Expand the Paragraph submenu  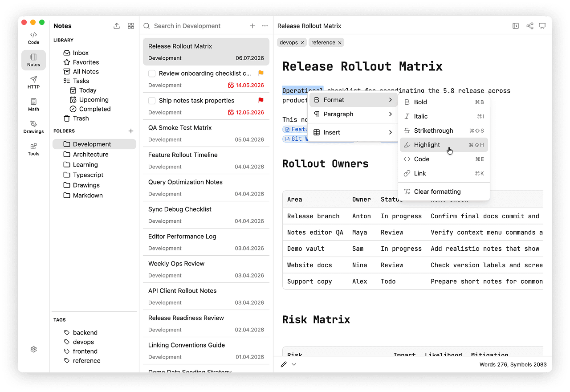click(353, 114)
